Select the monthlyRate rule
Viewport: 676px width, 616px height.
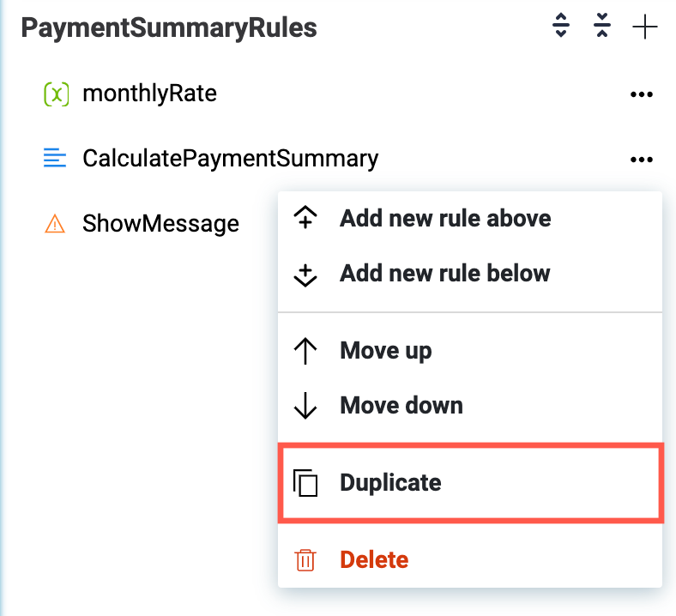(149, 94)
